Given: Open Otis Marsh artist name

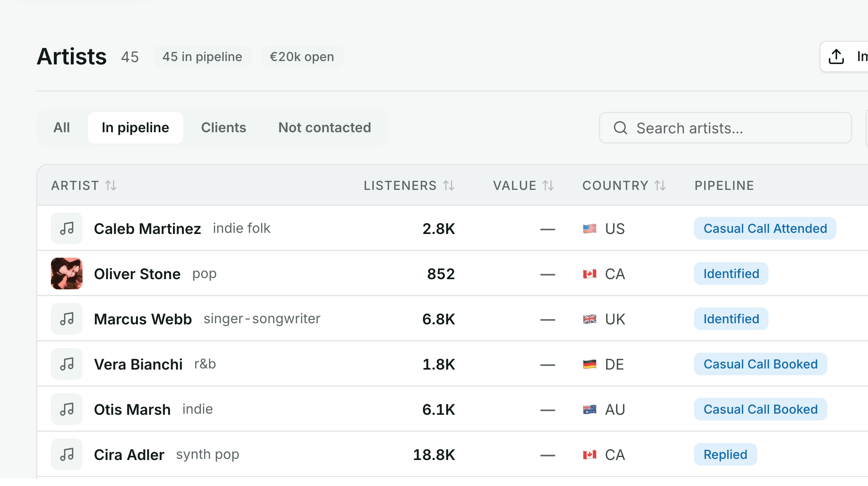Looking at the screenshot, I should (x=132, y=410).
